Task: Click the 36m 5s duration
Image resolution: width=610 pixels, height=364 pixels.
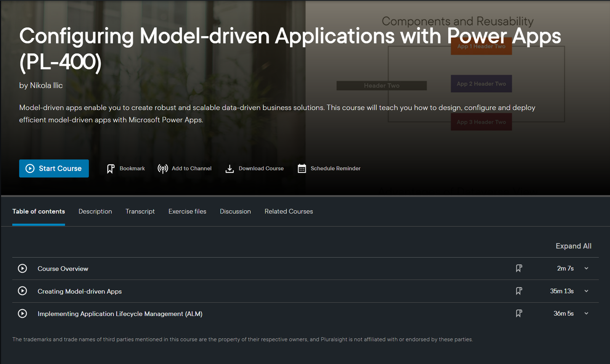Action: tap(563, 313)
